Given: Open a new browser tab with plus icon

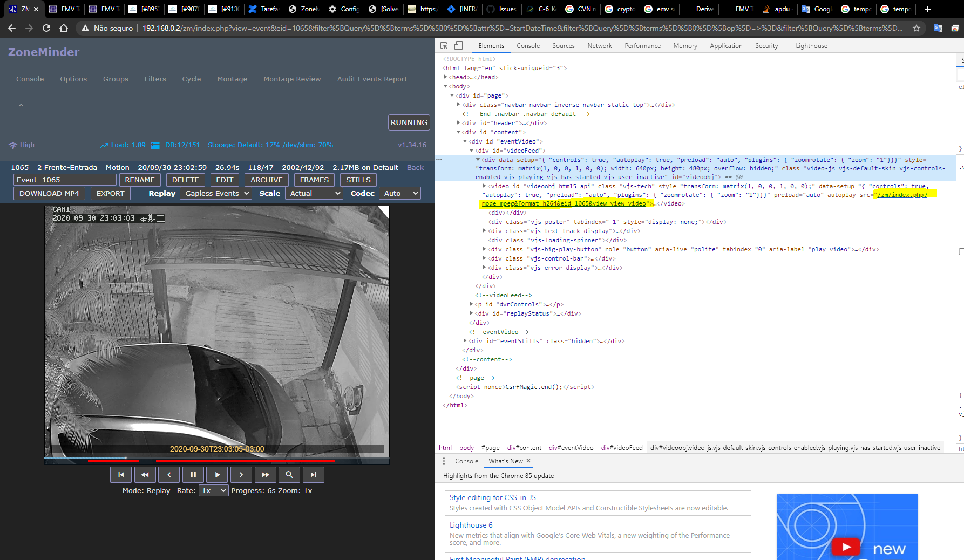Looking at the screenshot, I should [x=928, y=9].
